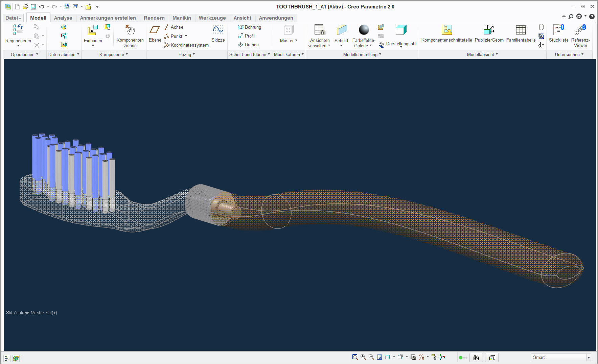Customize the quick access toolbar arrow
Viewport: 598px width, 364px height.
(x=97, y=7)
